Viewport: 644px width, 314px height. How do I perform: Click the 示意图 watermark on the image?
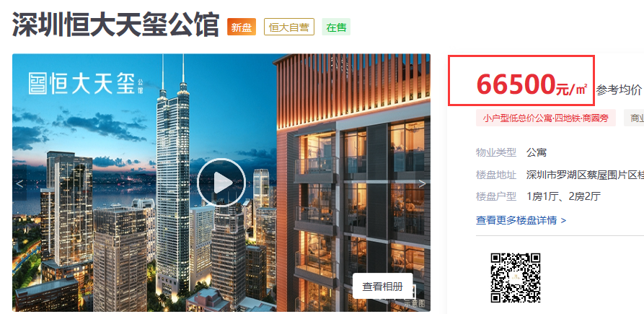(413, 303)
